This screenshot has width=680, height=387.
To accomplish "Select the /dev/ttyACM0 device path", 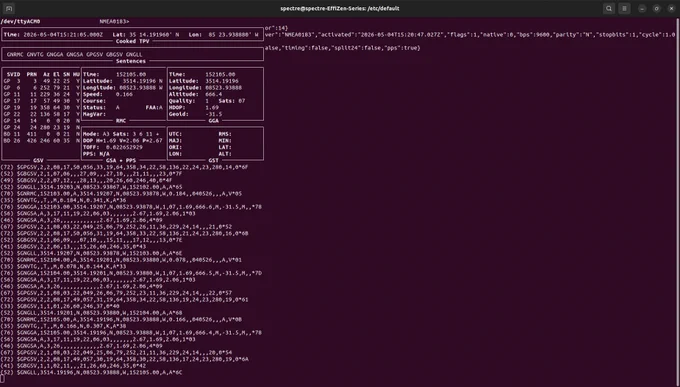I will (20, 21).
